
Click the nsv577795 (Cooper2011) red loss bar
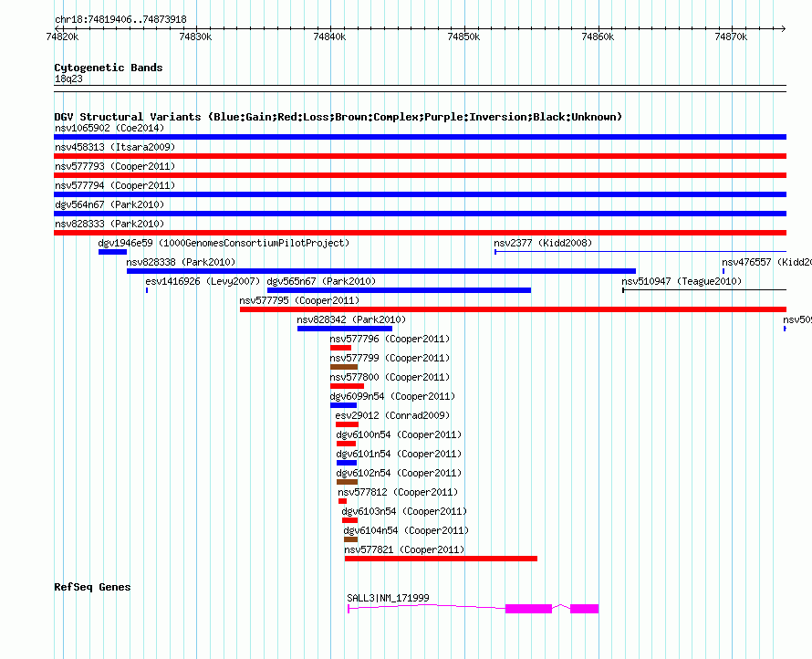point(513,309)
